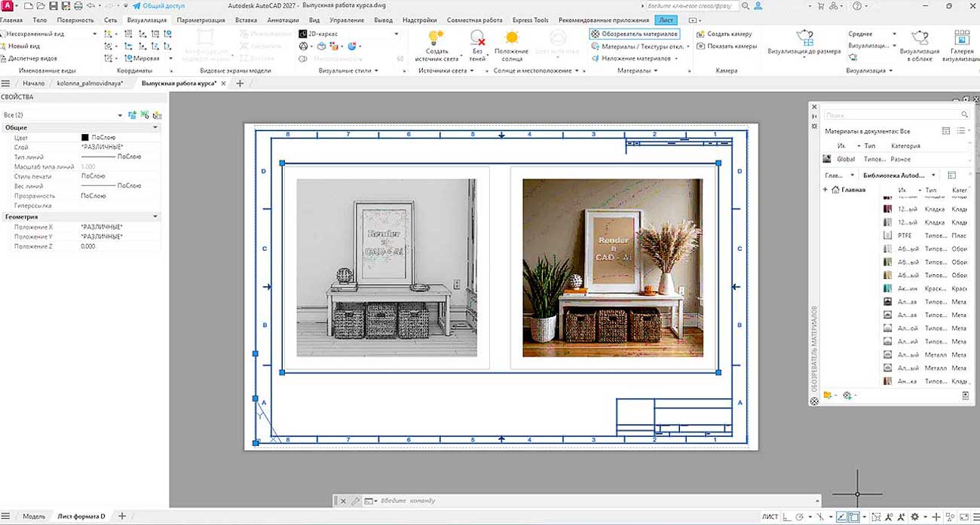980x525 pixels.
Task: Toggle the Обозреватель материалов button
Action: [x=634, y=34]
